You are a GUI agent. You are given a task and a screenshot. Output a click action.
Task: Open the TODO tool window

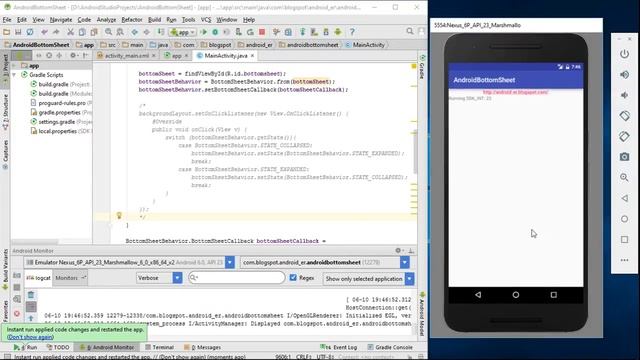(x=58, y=347)
